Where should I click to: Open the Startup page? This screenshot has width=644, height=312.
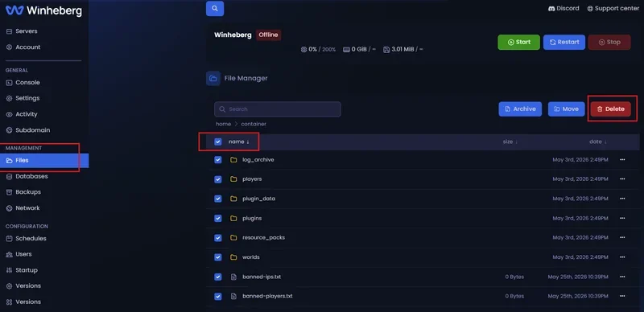pyautogui.click(x=22, y=270)
